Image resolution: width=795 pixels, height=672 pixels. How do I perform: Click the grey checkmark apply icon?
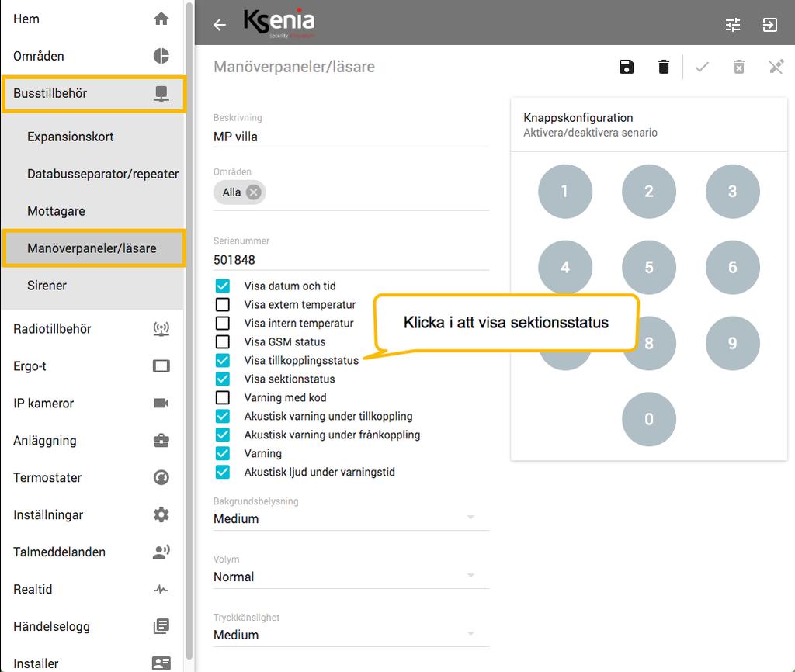point(702,67)
